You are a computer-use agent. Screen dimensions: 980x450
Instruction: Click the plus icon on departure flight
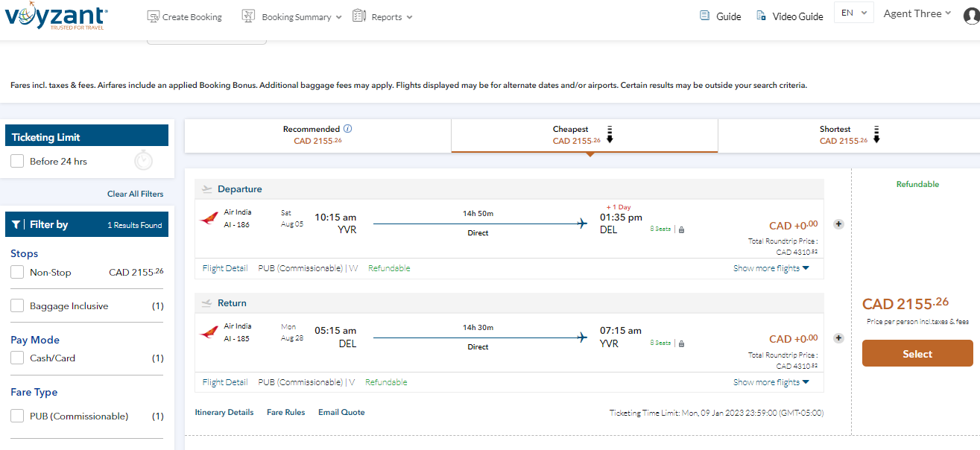(x=838, y=224)
